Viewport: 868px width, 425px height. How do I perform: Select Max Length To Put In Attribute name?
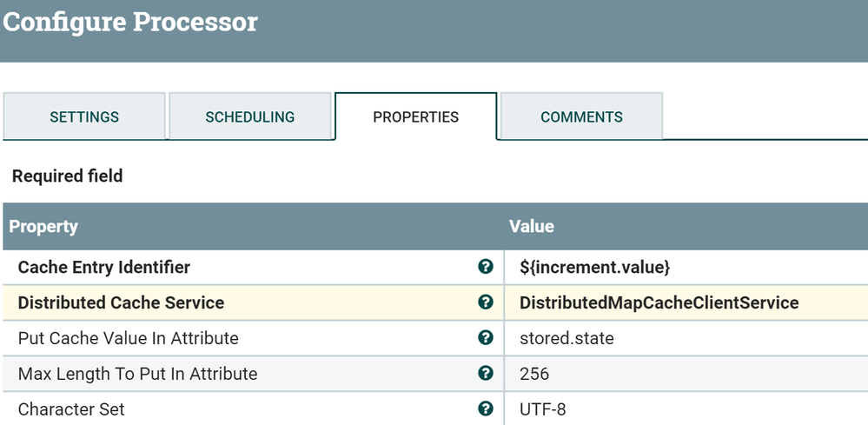pos(137,374)
